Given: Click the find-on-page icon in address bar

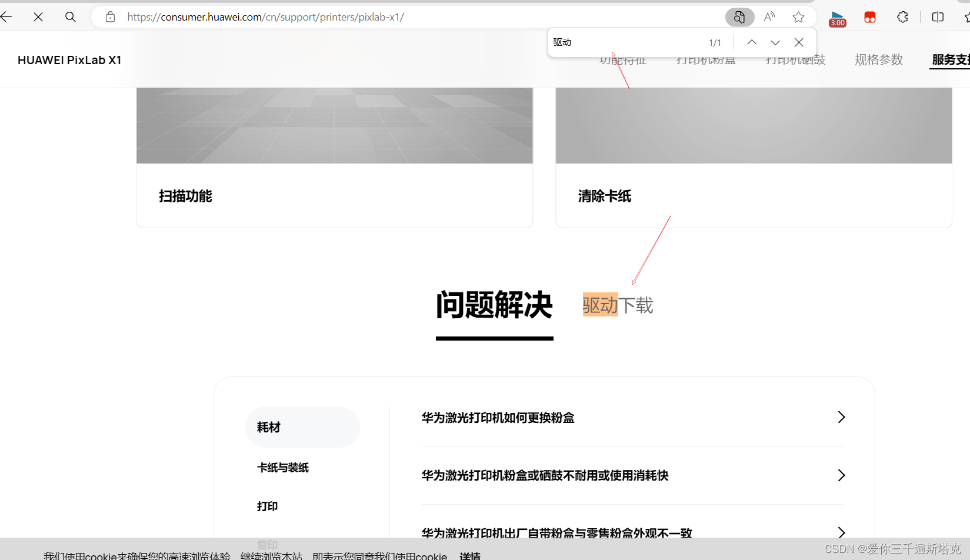Looking at the screenshot, I should tap(739, 17).
